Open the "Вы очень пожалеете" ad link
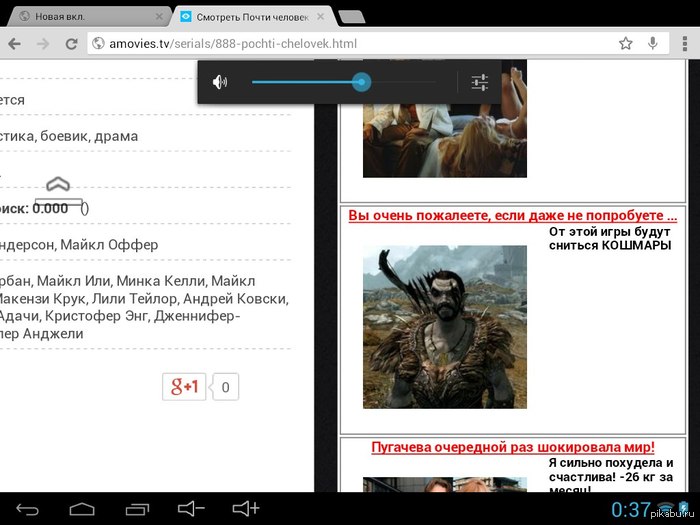The width and height of the screenshot is (700, 525). click(512, 215)
